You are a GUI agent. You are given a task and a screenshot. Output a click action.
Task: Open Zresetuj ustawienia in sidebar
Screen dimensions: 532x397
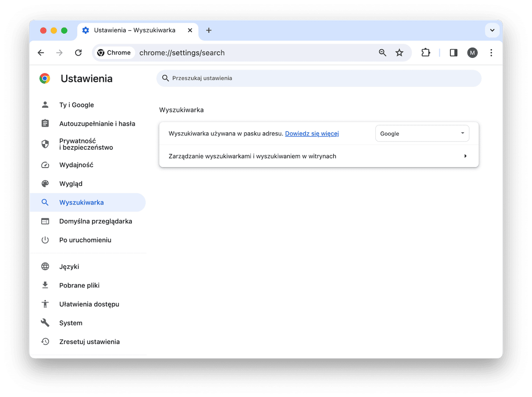89,342
